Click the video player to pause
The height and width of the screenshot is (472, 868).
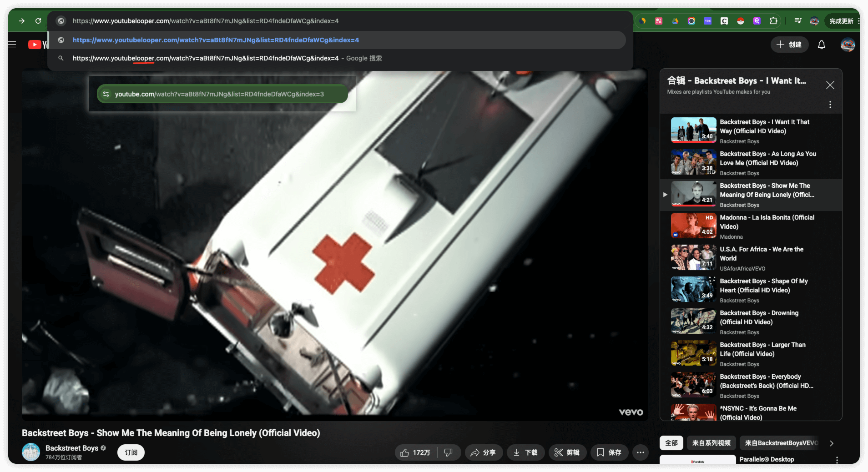click(335, 246)
